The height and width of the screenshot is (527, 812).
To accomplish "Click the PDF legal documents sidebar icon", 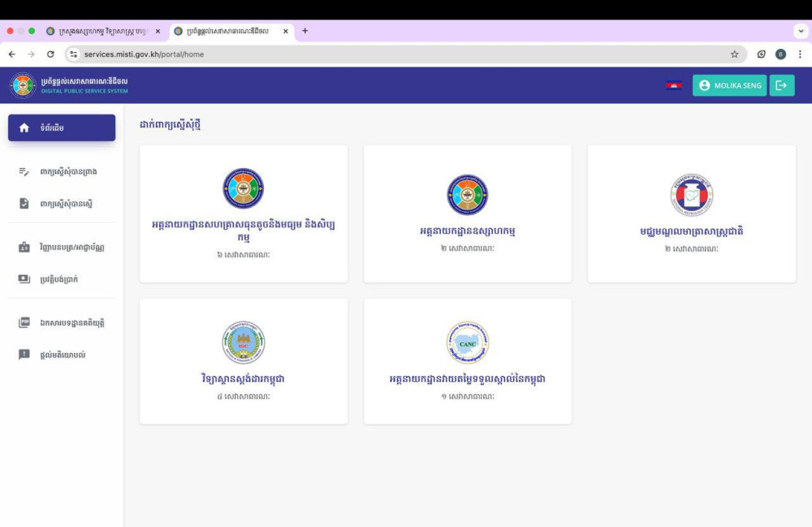I will (x=24, y=323).
